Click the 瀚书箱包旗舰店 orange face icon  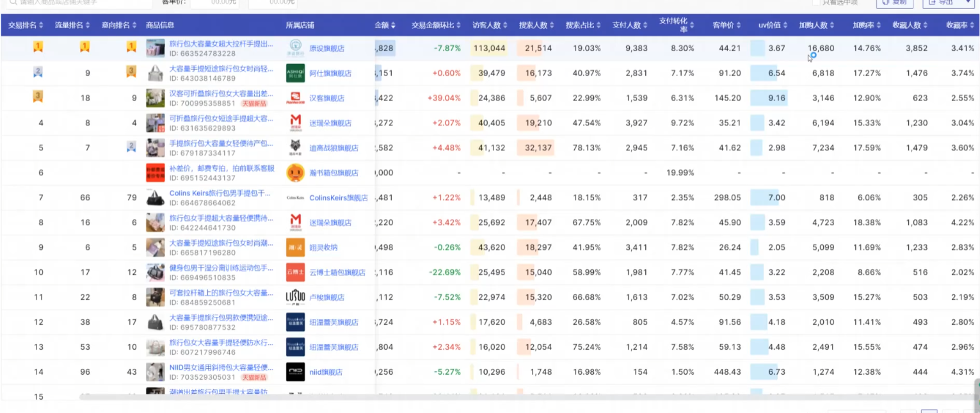click(295, 173)
